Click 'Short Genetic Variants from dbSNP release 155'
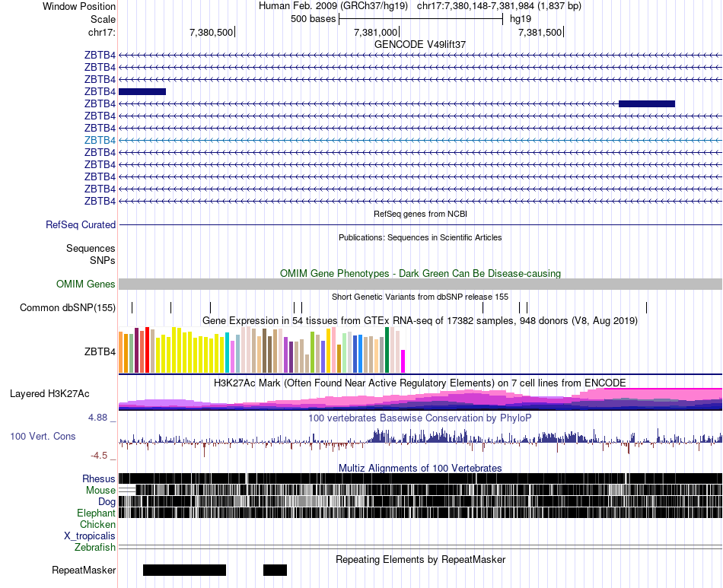Viewport: 723px width, 588px height. tap(420, 297)
